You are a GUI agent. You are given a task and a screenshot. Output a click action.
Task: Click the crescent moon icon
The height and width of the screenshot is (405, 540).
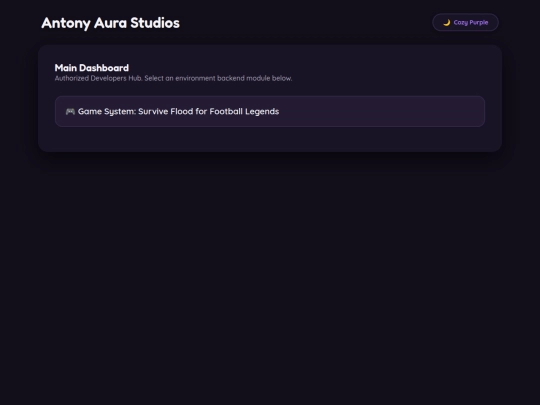click(447, 23)
